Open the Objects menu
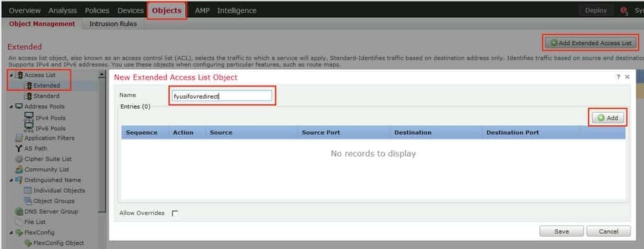 [x=166, y=11]
